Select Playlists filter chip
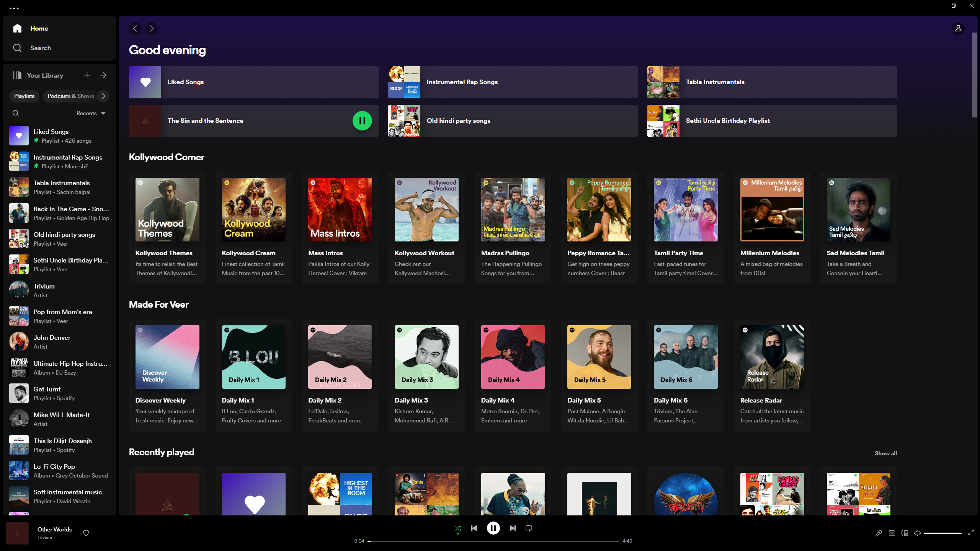 point(24,96)
